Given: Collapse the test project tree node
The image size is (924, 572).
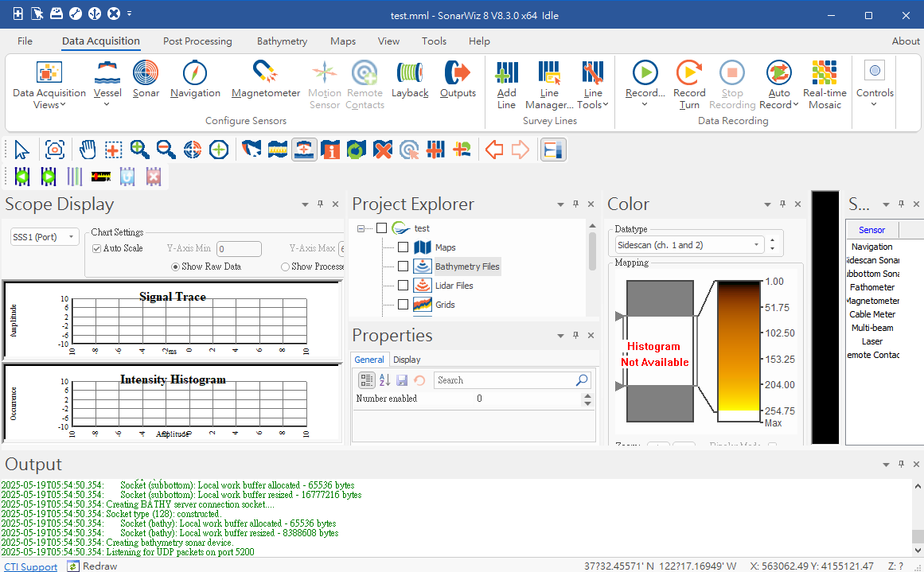Looking at the screenshot, I should (x=361, y=228).
